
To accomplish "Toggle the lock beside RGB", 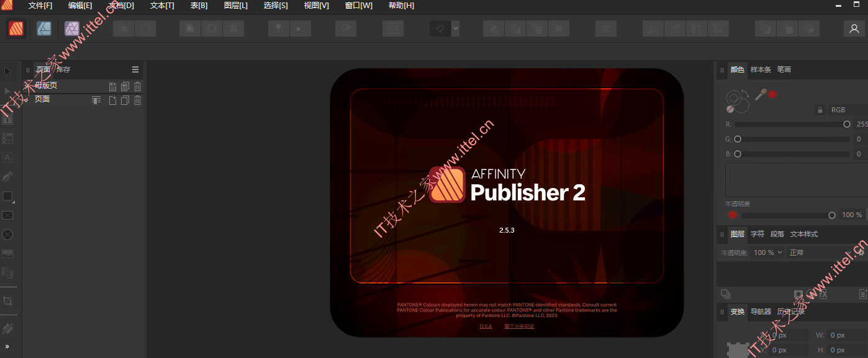I will click(x=820, y=109).
